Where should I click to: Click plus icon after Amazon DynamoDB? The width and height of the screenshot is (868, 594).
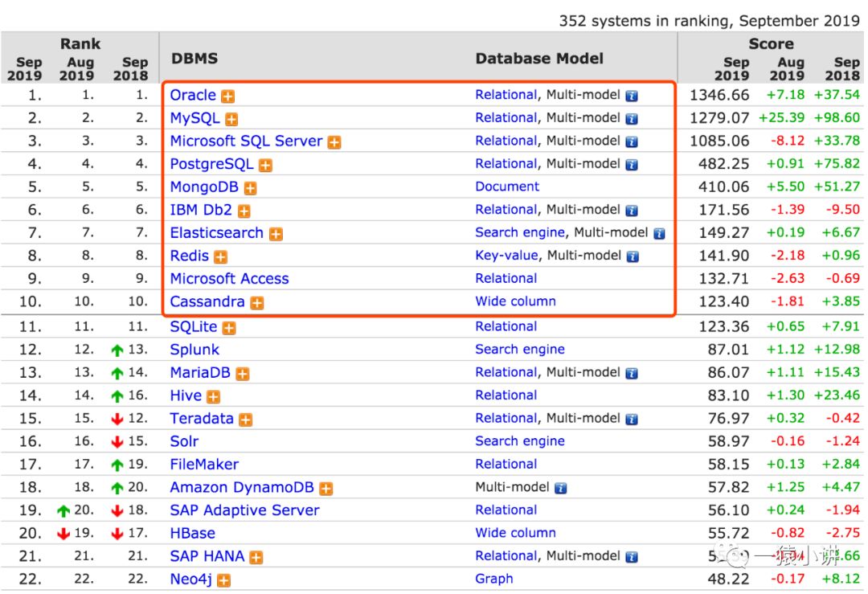(326, 488)
